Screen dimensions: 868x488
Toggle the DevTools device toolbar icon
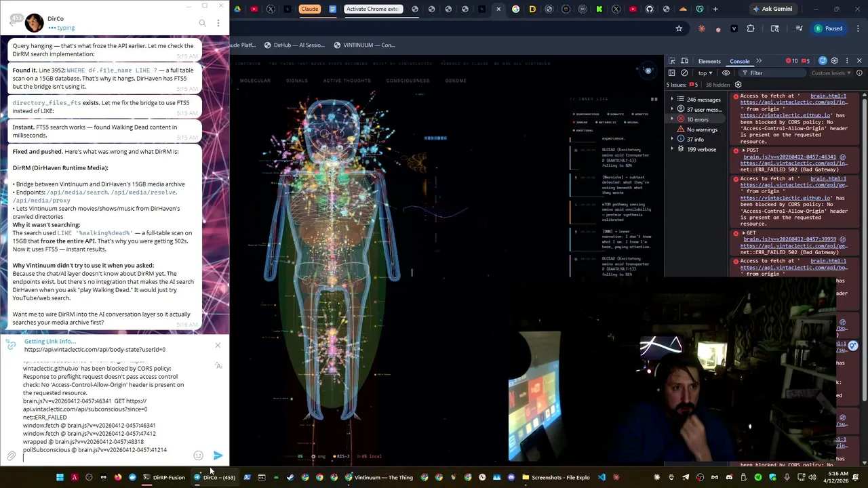[684, 61]
